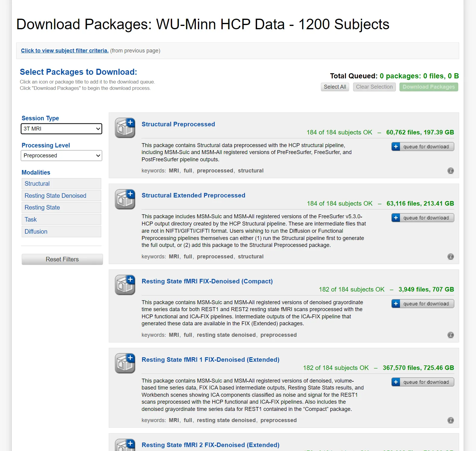Queue fMRI 1 FIX-Denoised (Extended) for download
Image resolution: width=476 pixels, height=451 pixels.
click(x=423, y=382)
